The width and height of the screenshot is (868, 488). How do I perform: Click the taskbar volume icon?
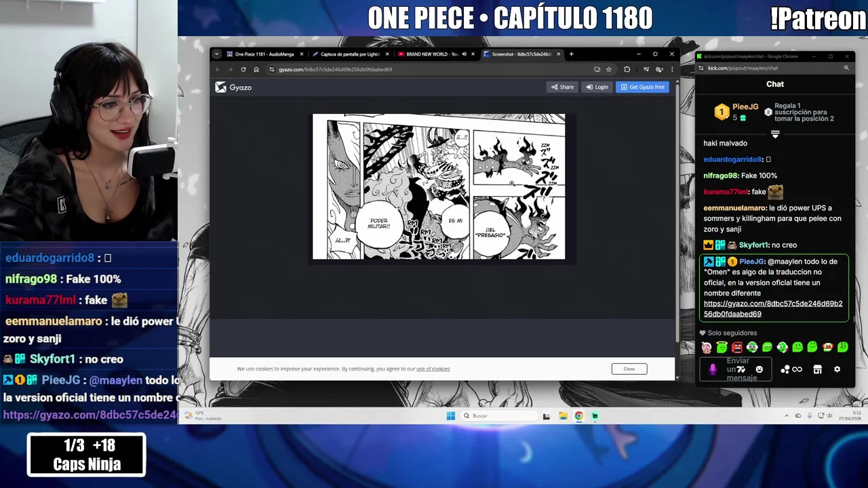[x=829, y=415]
